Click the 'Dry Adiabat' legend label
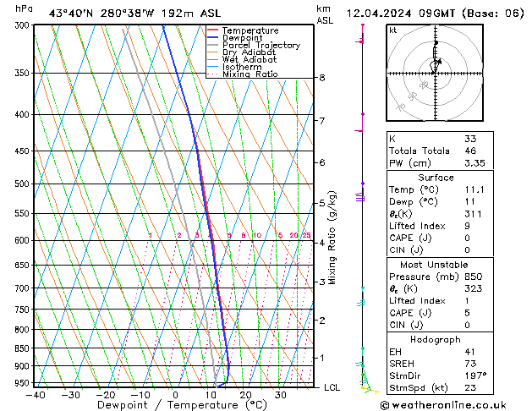532x411 pixels. pos(249,52)
